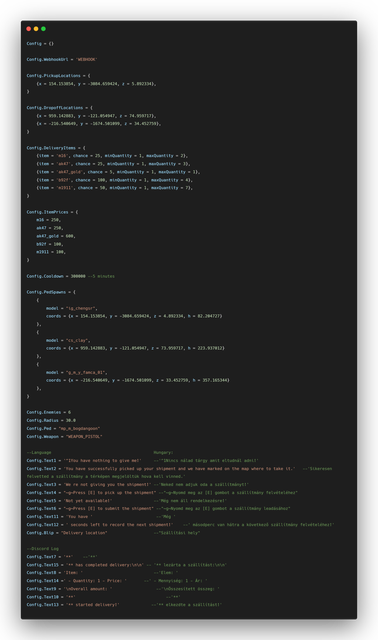Click the Config.WebhookUrl line
This screenshot has height=640, width=378.
62,59
